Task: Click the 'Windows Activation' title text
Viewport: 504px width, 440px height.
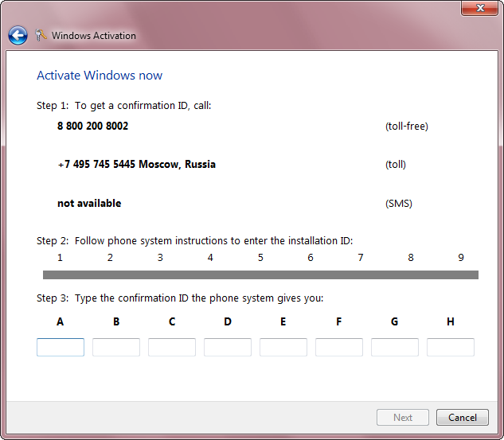Action: click(x=94, y=36)
